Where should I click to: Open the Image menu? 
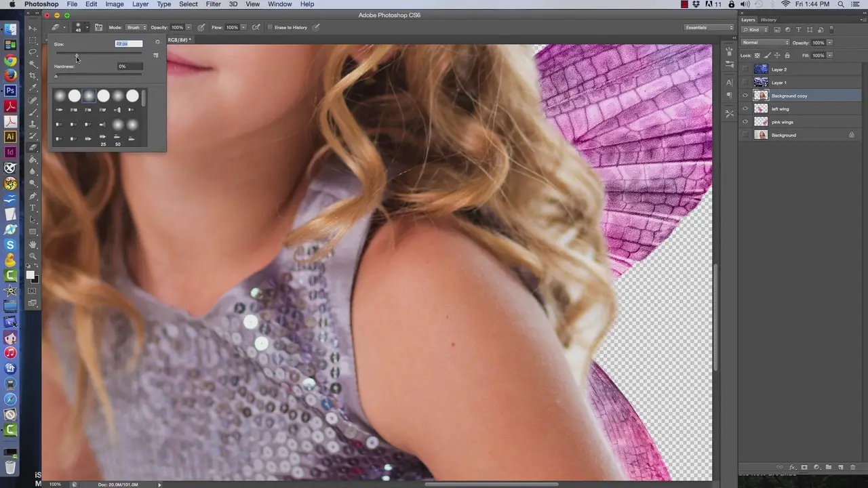pyautogui.click(x=115, y=4)
